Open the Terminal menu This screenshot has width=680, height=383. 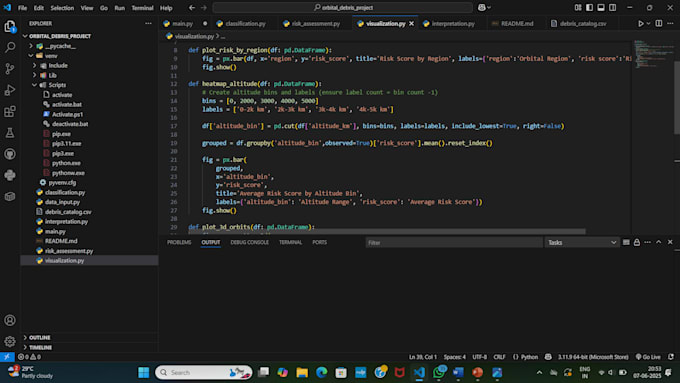(x=142, y=8)
